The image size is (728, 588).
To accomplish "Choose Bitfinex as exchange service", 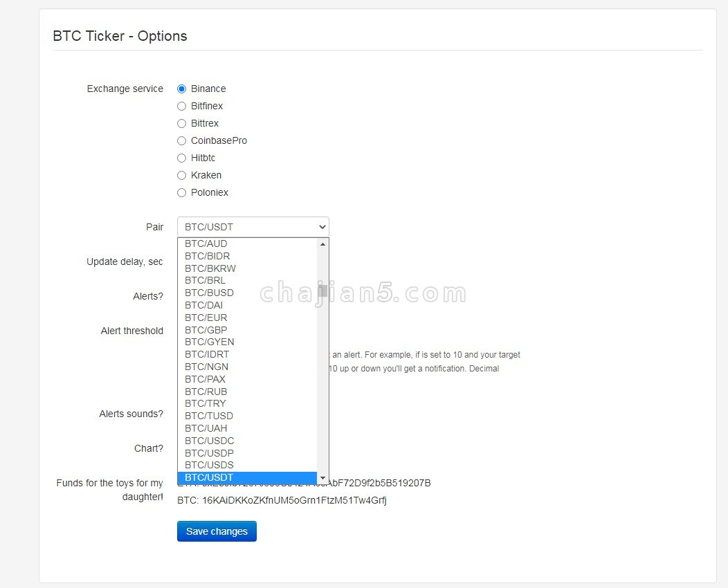I will click(181, 107).
